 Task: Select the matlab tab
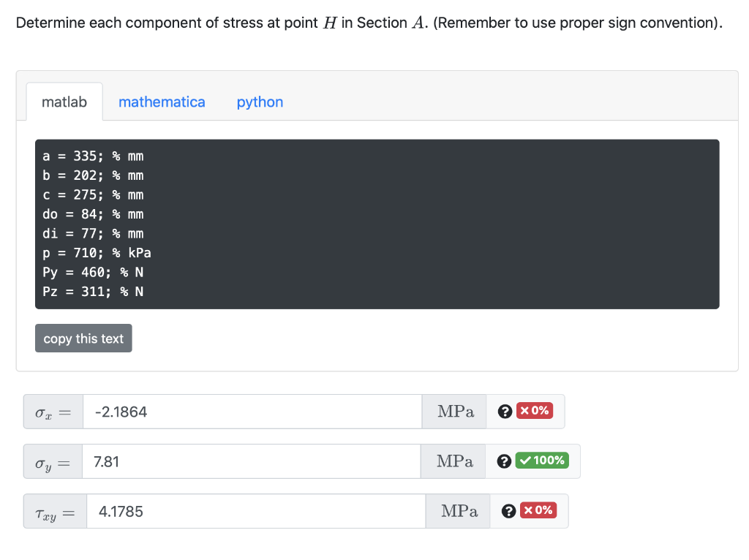click(64, 102)
